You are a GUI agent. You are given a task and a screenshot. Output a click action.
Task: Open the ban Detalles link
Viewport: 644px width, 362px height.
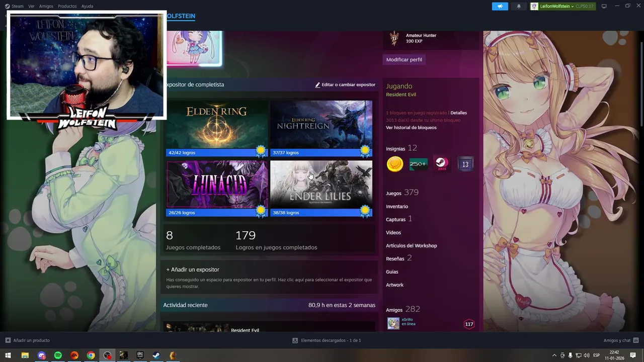click(x=459, y=113)
